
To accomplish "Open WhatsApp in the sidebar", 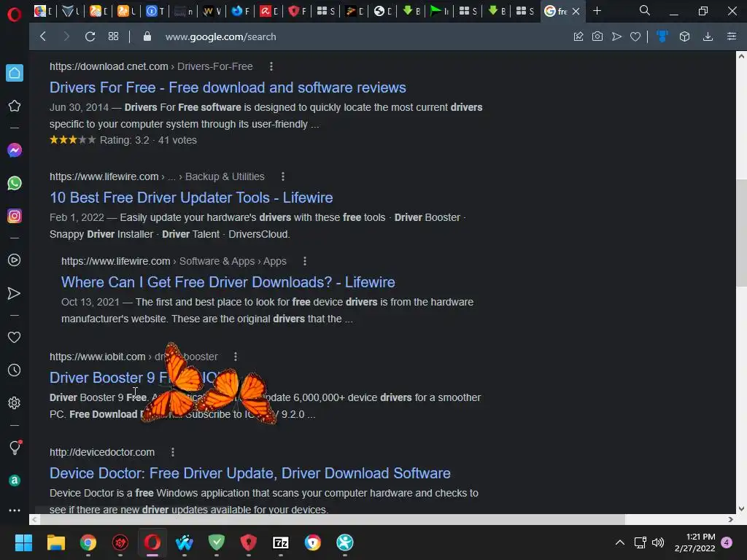I will (x=15, y=183).
